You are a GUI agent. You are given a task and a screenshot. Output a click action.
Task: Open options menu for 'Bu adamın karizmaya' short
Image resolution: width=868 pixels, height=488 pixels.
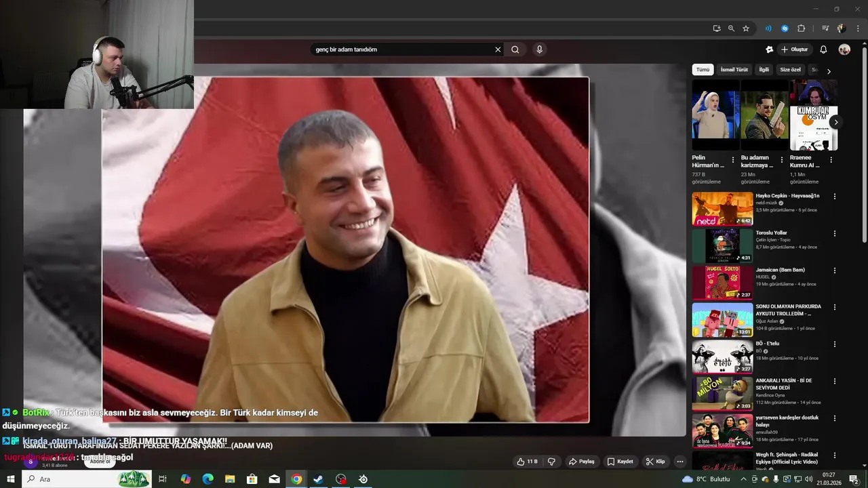coord(781,161)
